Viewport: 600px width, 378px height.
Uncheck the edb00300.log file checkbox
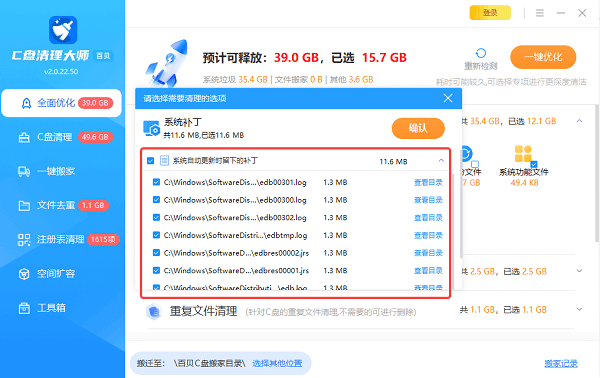point(156,200)
